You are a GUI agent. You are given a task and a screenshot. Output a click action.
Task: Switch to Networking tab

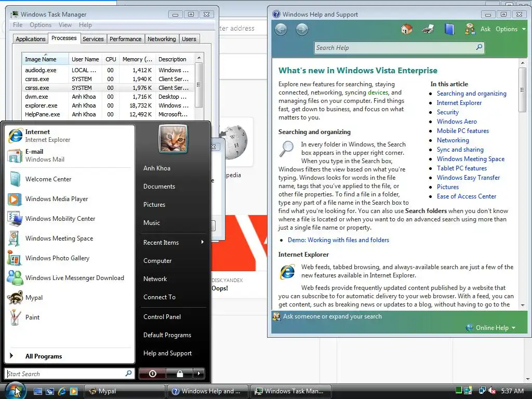[x=162, y=39]
